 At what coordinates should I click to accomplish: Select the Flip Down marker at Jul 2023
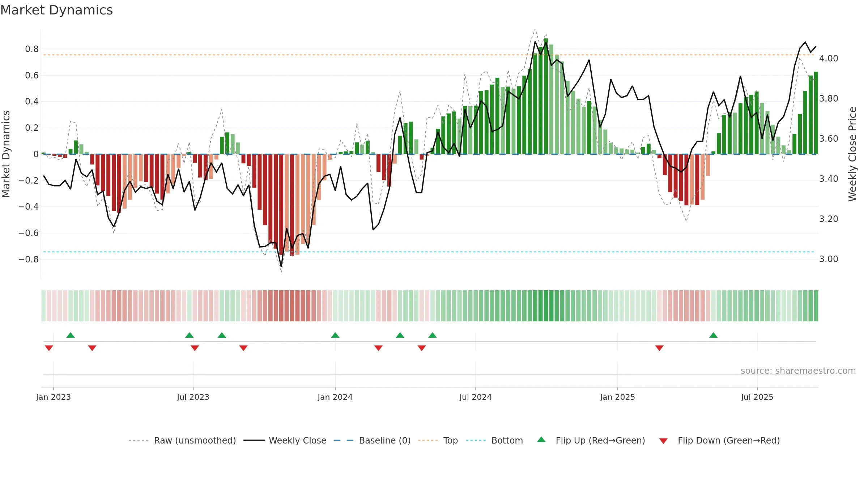click(x=195, y=348)
